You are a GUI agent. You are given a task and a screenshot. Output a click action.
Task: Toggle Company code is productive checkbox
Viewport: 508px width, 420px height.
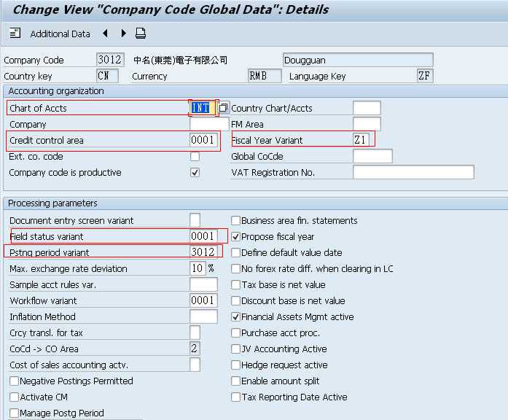point(195,172)
